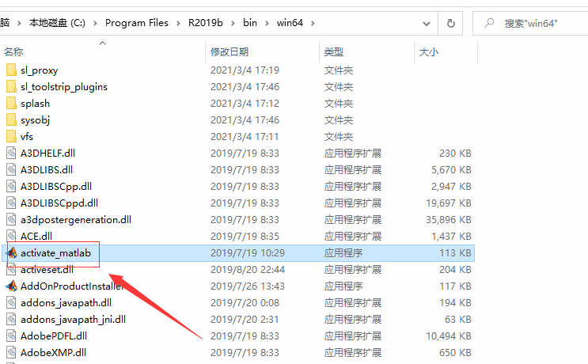Screen dimensions: 588x364
Task: Expand chevron after win64 breadcrumb
Action: coord(313,23)
